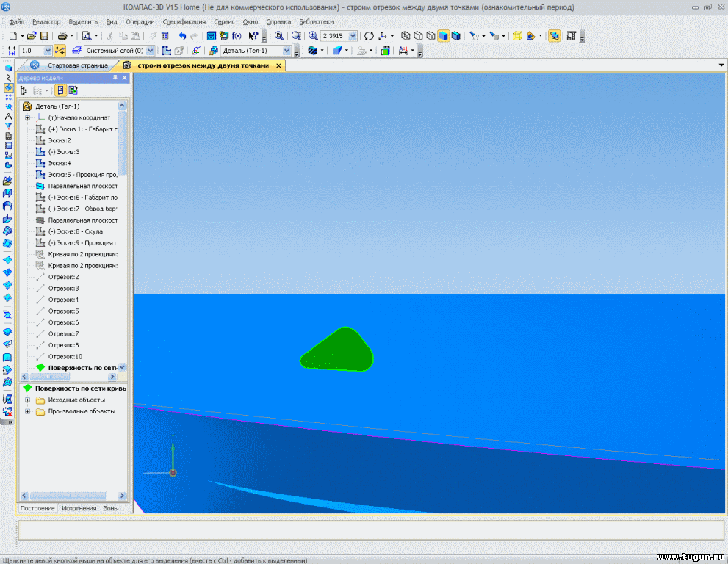Select Эскиз:4 in the model tree
The height and width of the screenshot is (564, 728).
[x=60, y=163]
